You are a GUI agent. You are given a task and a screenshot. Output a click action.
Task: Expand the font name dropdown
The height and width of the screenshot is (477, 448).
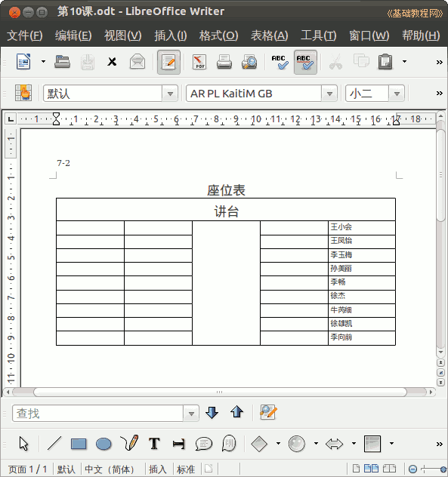click(x=329, y=94)
